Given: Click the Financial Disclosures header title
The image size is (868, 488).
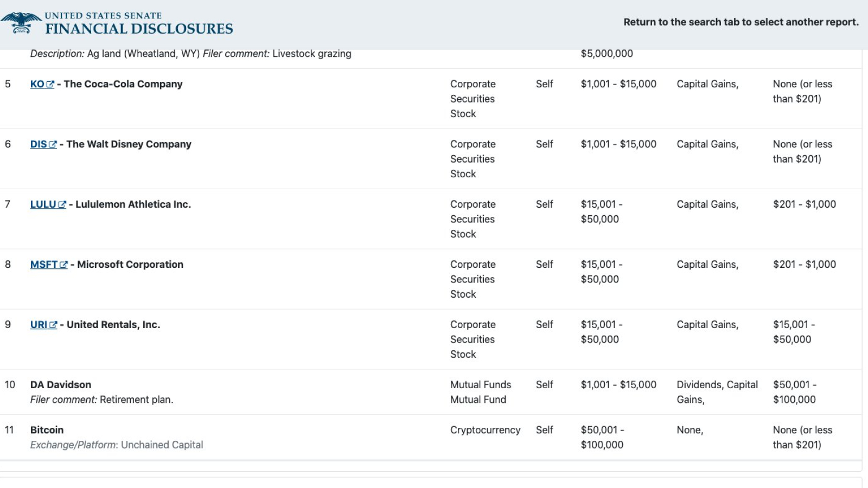Looking at the screenshot, I should coord(139,28).
